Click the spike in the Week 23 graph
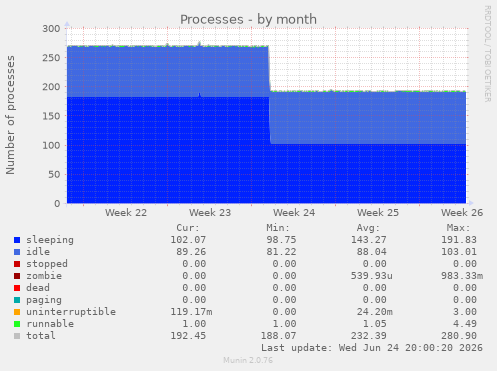 pyautogui.click(x=199, y=44)
